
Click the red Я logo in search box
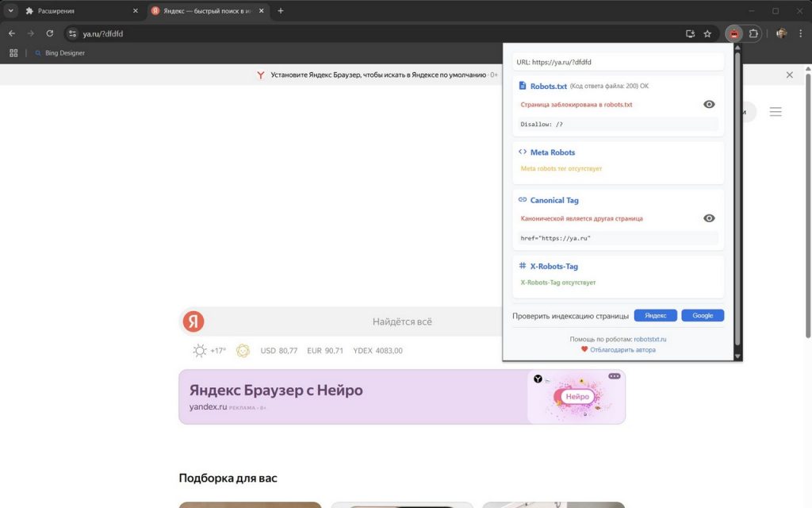pos(193,321)
